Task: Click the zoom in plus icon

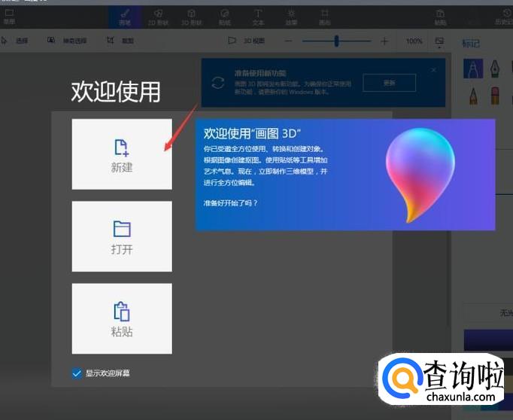Action: pyautogui.click(x=384, y=41)
